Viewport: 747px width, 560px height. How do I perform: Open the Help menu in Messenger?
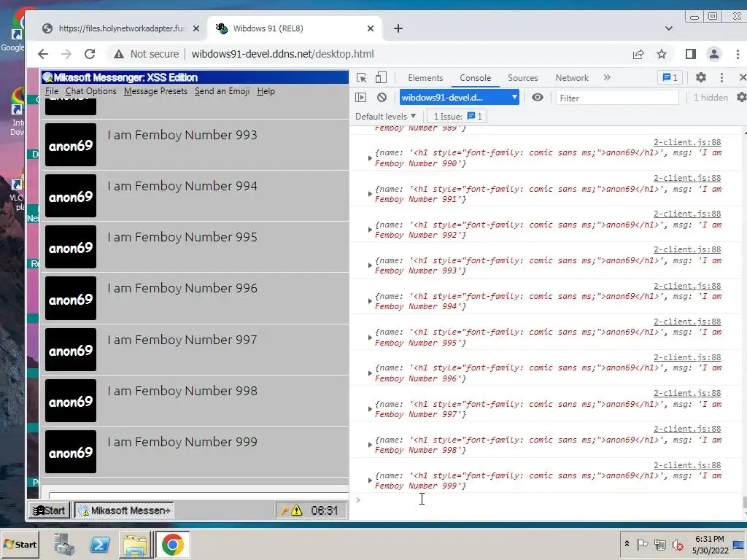coord(266,91)
